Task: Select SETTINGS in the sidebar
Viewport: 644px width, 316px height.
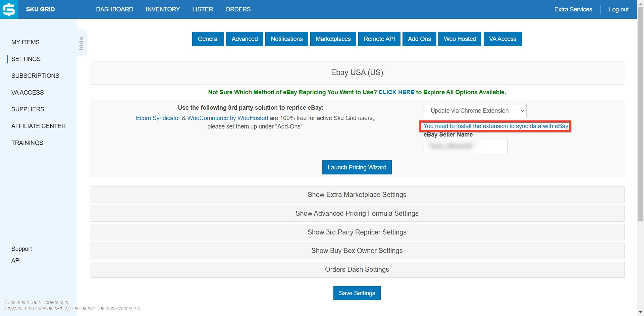Action: (x=26, y=59)
